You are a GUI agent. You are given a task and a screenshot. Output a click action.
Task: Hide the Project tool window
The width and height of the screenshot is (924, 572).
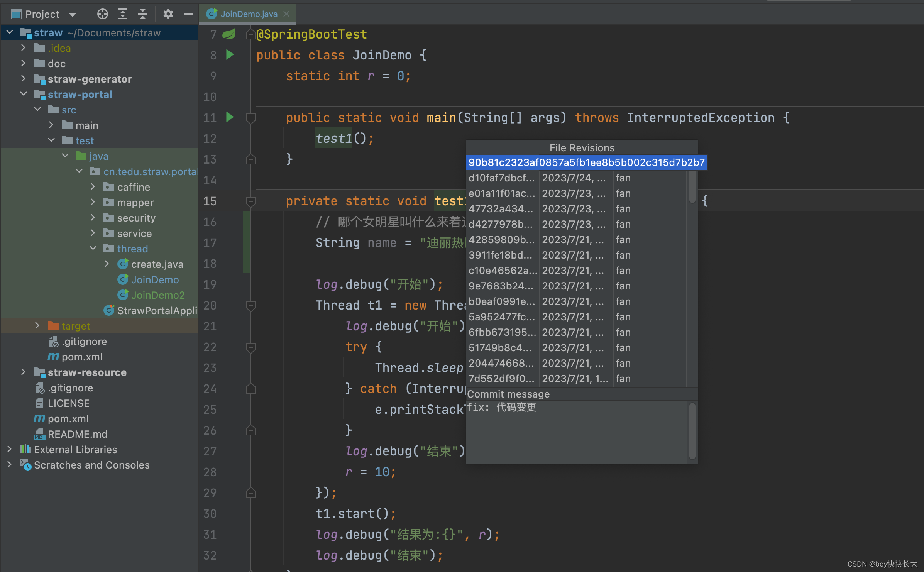click(x=188, y=14)
